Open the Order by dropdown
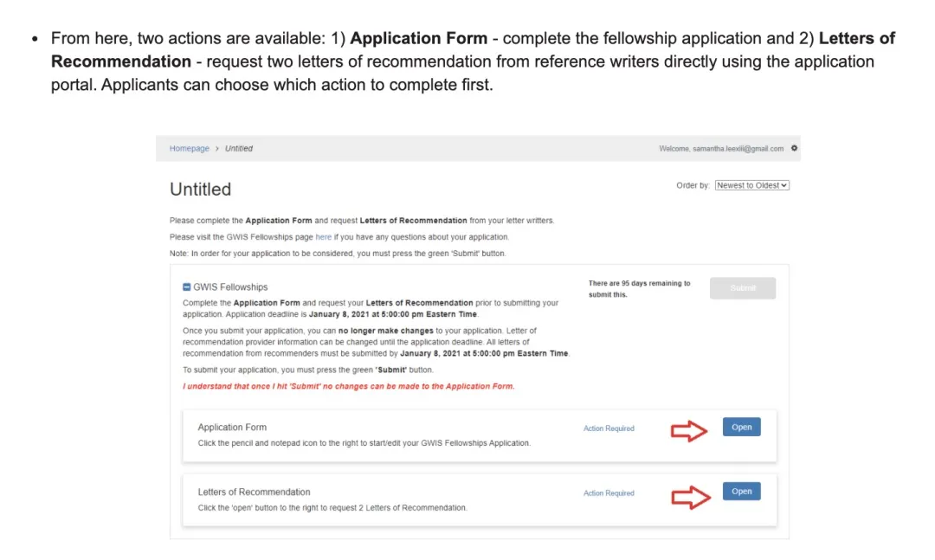935x560 pixels. pos(751,185)
